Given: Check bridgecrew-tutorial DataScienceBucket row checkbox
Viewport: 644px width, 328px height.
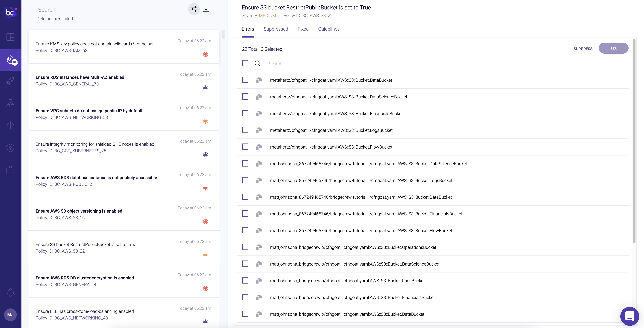Looking at the screenshot, I should tap(245, 163).
